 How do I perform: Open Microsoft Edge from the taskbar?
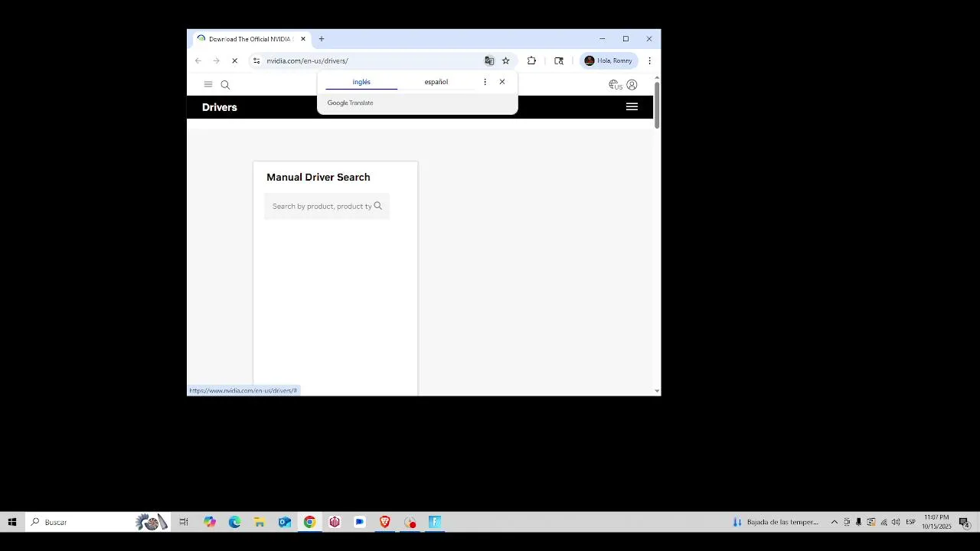(x=234, y=522)
